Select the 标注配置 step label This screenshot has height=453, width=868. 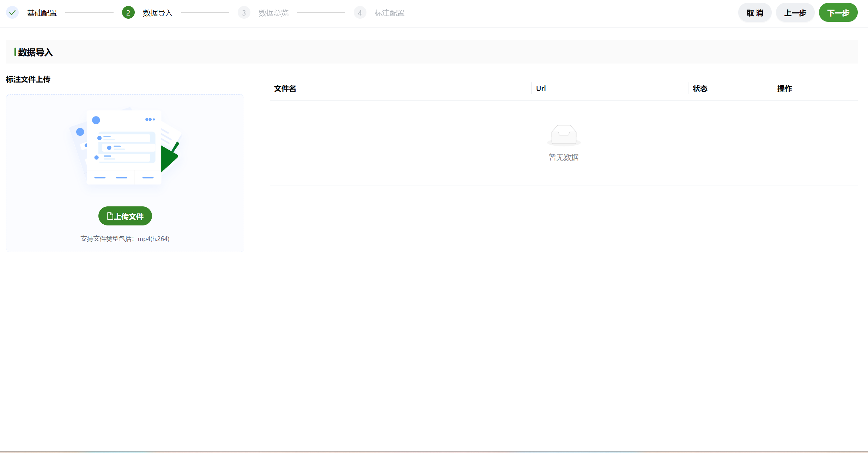coord(389,13)
